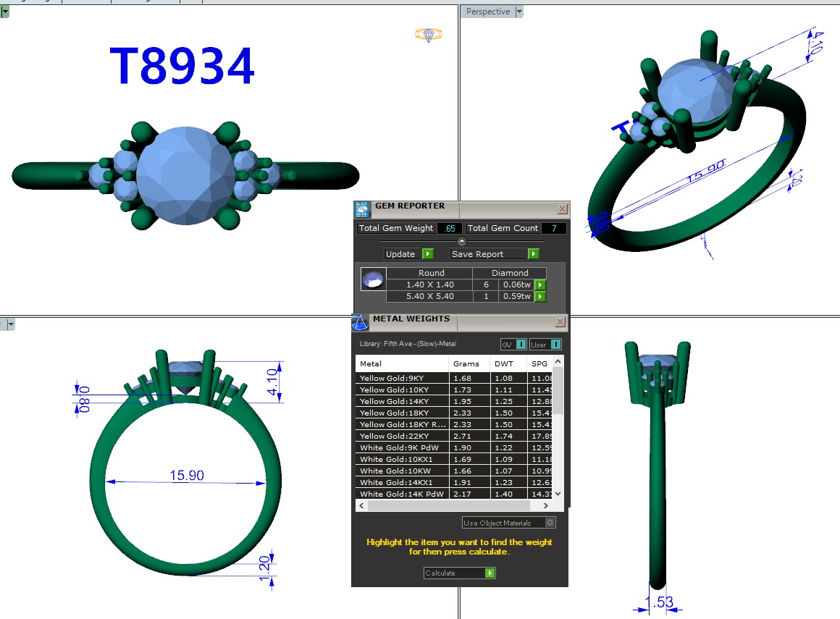Viewport: 840px width, 619px height.
Task: Click the green arrow beside 0.59tw
Action: pyautogui.click(x=540, y=297)
